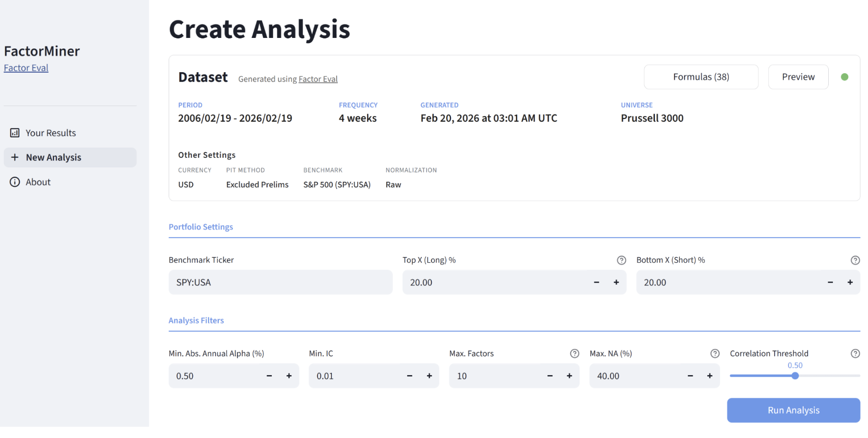The width and height of the screenshot is (868, 438).
Task: Click the help icon next to Max. NA (%)
Action: click(x=715, y=354)
